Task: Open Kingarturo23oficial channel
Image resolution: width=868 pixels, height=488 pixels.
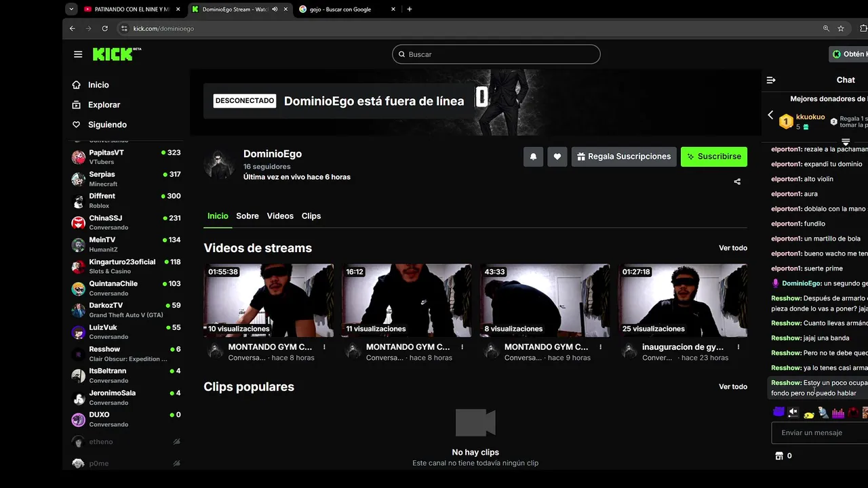Action: coord(126,266)
